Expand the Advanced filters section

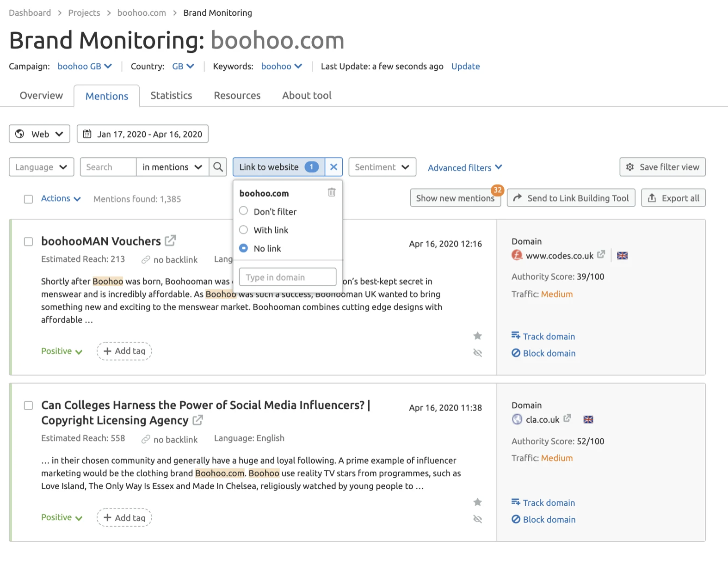pyautogui.click(x=464, y=167)
